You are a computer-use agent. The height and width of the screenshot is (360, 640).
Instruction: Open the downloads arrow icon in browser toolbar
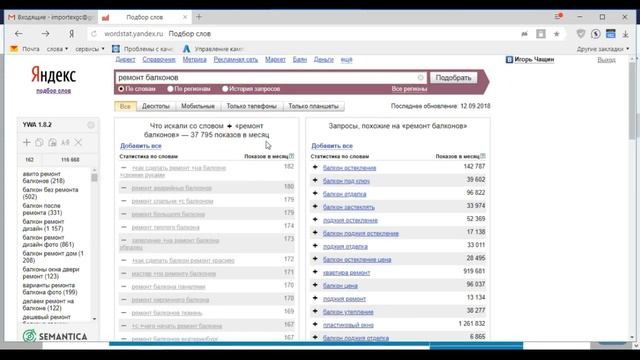[625, 34]
